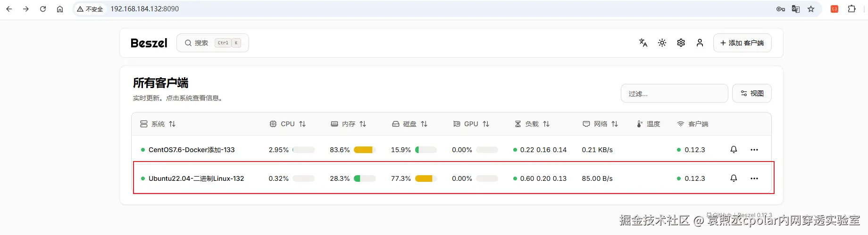868x235 pixels.
Task: Click Ubuntu load values 0.60 0.20 0.13
Action: click(x=543, y=178)
